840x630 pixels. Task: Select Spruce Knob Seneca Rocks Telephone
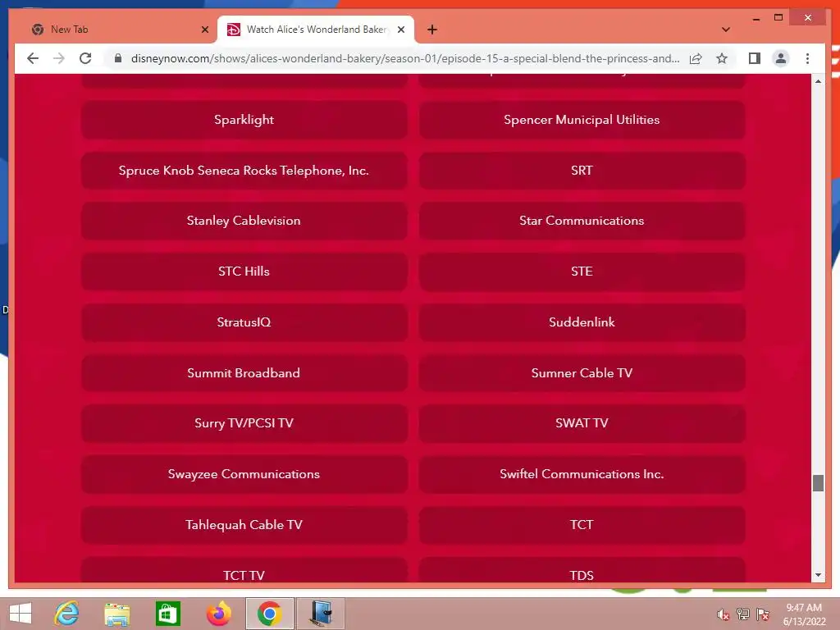coord(244,171)
